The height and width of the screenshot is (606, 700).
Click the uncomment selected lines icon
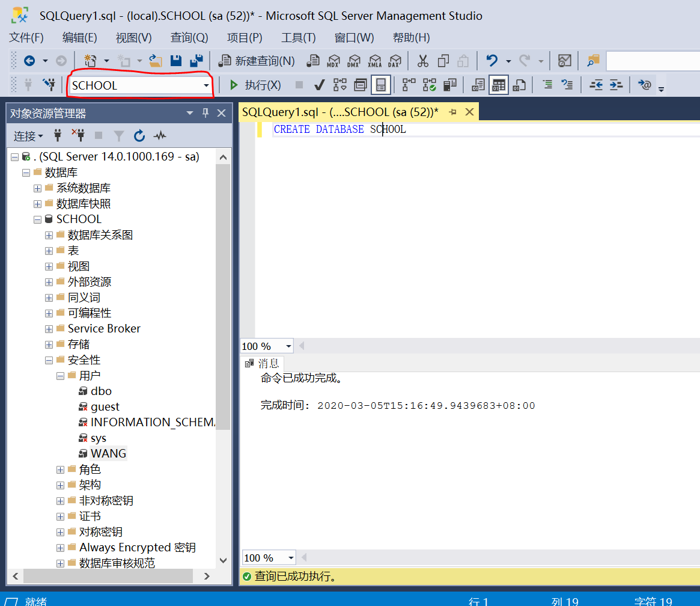coord(567,84)
